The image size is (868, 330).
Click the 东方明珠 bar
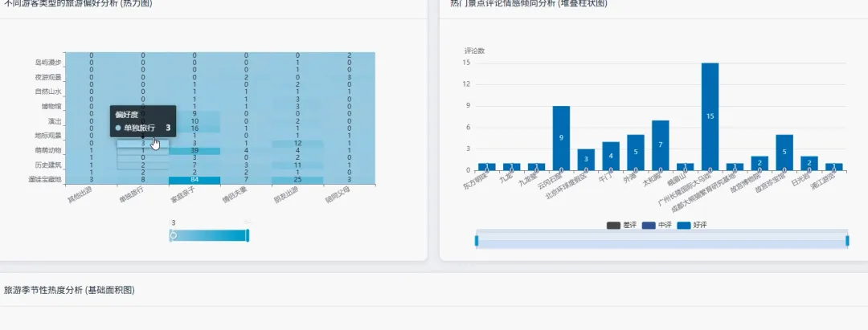(487, 167)
